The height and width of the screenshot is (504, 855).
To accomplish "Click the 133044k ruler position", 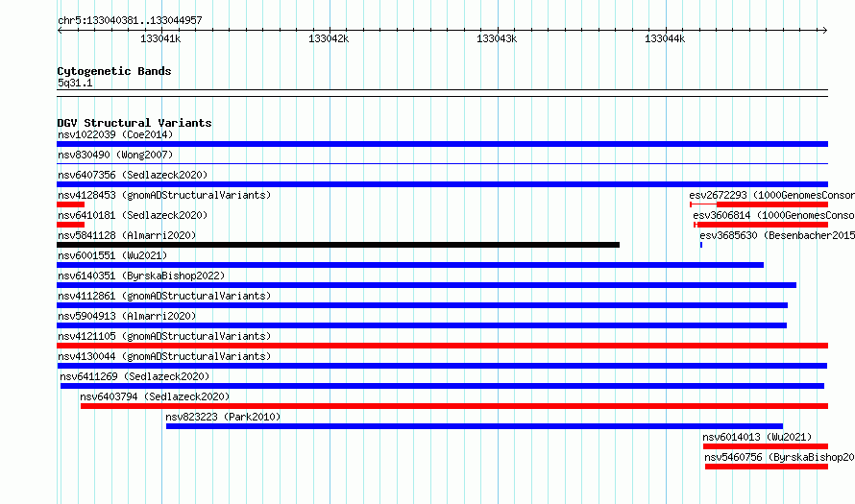I will pyautogui.click(x=665, y=38).
